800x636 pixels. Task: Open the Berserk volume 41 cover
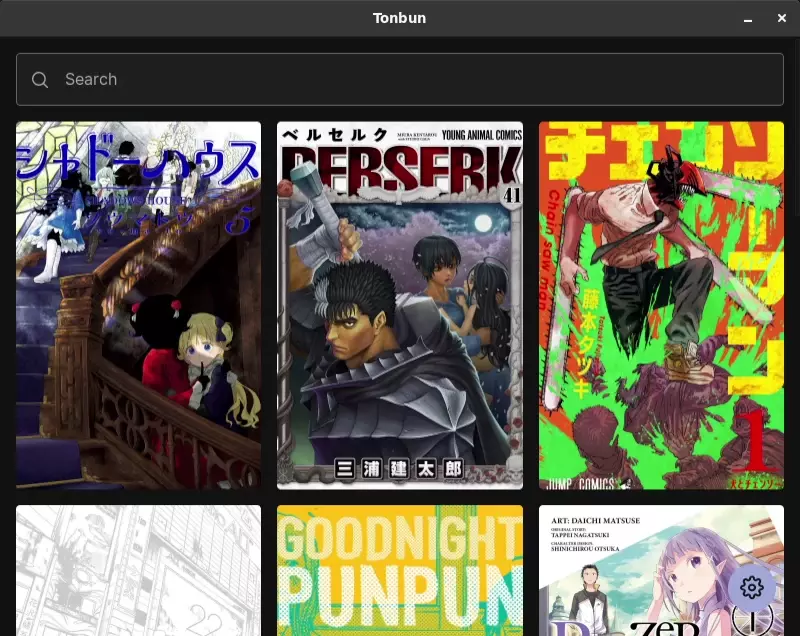coord(399,305)
